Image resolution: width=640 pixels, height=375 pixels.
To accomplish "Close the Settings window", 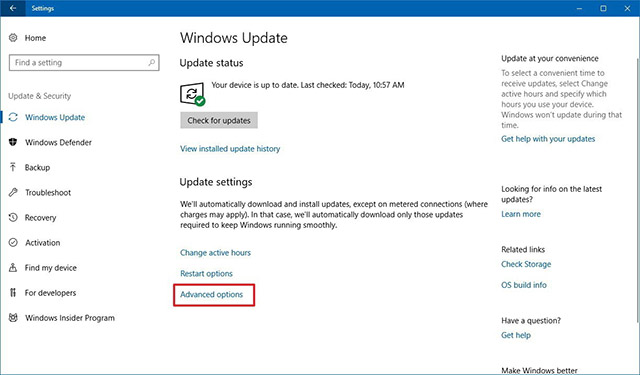I will [627, 8].
